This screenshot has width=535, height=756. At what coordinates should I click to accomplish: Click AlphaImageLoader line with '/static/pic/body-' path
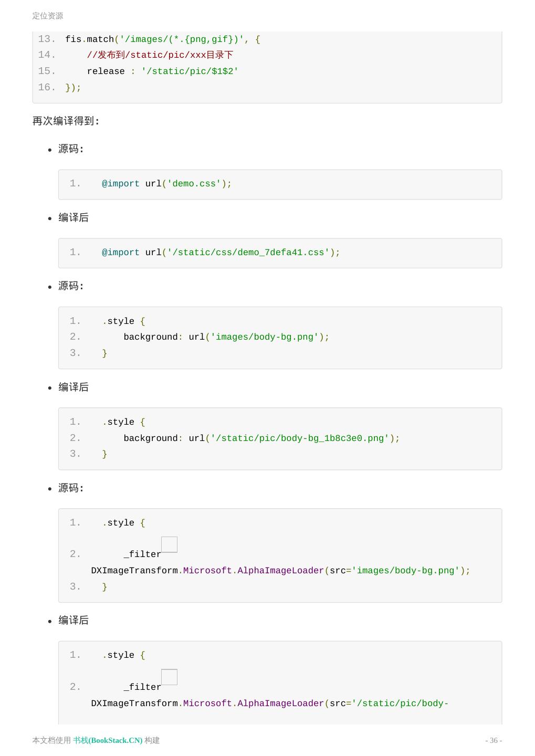269,703
